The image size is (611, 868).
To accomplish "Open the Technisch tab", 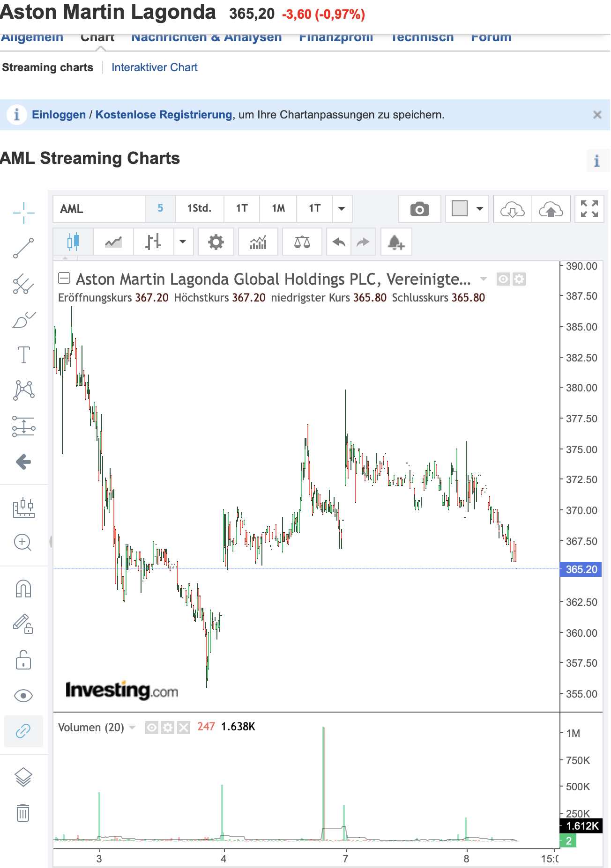I will [x=422, y=37].
